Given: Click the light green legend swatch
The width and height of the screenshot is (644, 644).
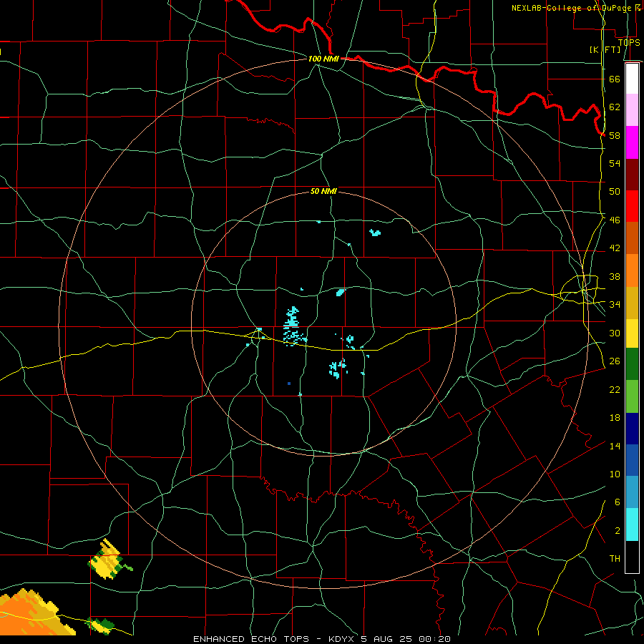Looking at the screenshot, I should 632,396.
